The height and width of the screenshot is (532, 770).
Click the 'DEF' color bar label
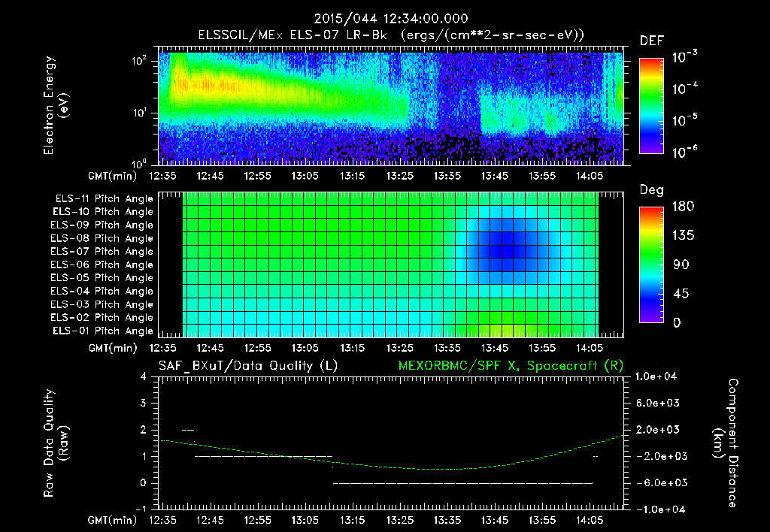[652, 41]
